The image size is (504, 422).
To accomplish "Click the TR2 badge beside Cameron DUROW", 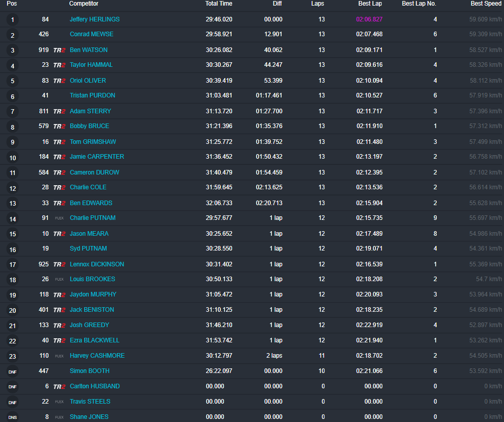I will [x=60, y=172].
